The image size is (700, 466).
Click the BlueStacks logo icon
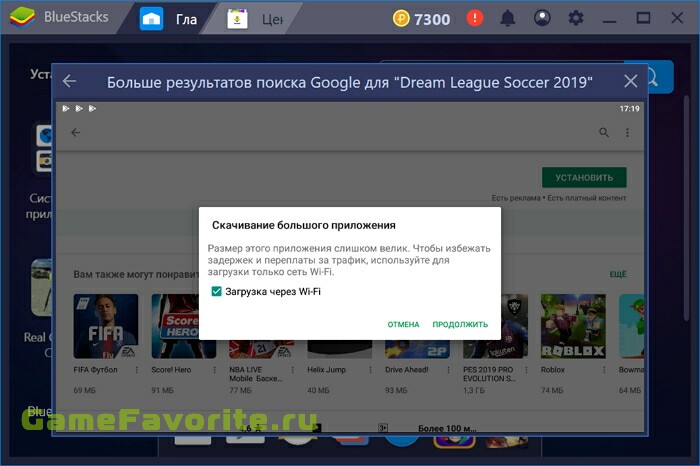pos(22,18)
